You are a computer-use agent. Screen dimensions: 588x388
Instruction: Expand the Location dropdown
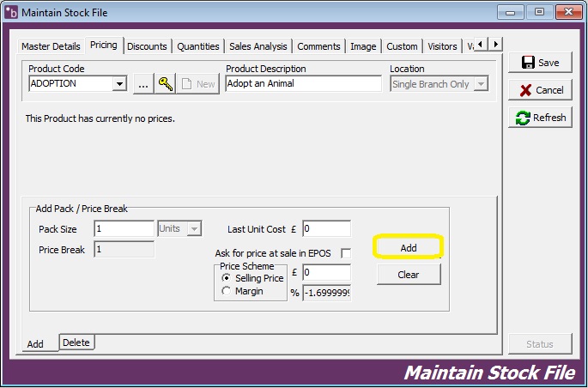tap(481, 83)
